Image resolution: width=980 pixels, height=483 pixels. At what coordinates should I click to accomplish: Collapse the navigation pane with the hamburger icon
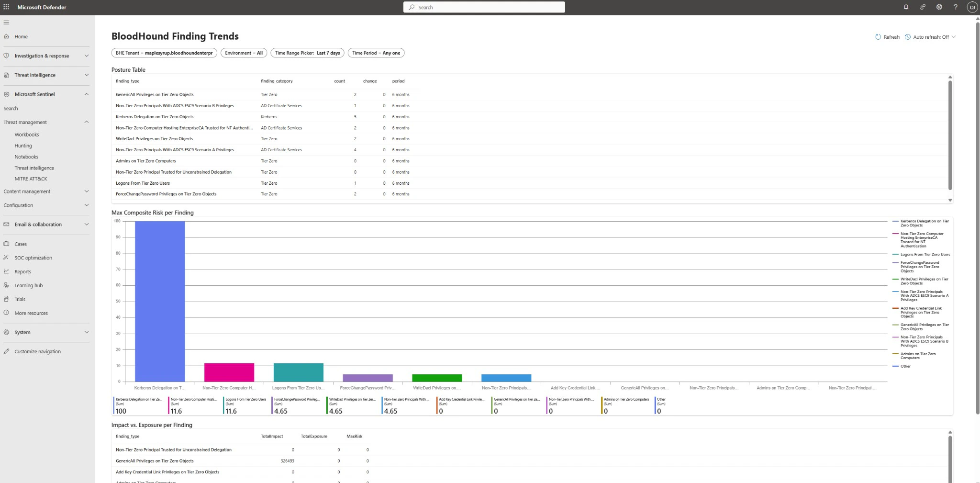point(6,22)
